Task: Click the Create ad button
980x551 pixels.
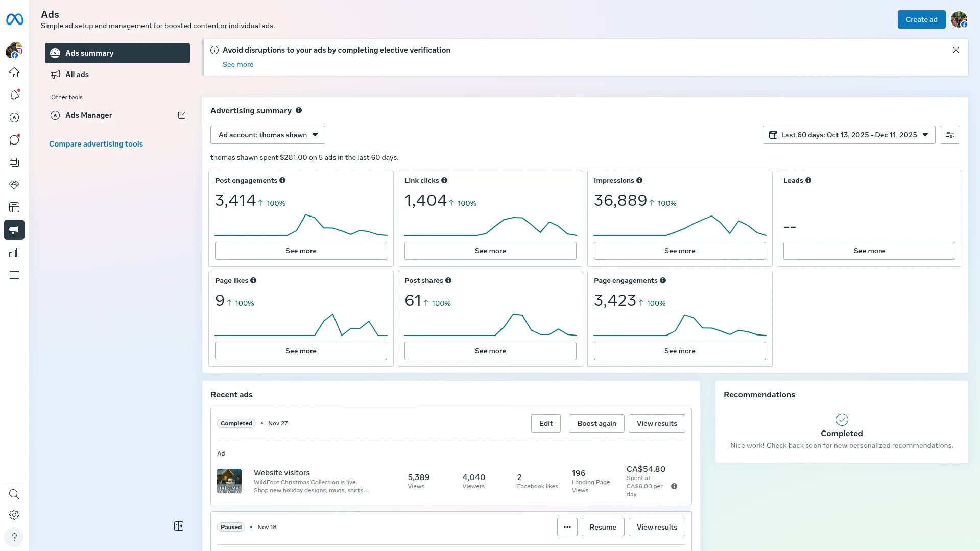Action: pyautogui.click(x=921, y=19)
